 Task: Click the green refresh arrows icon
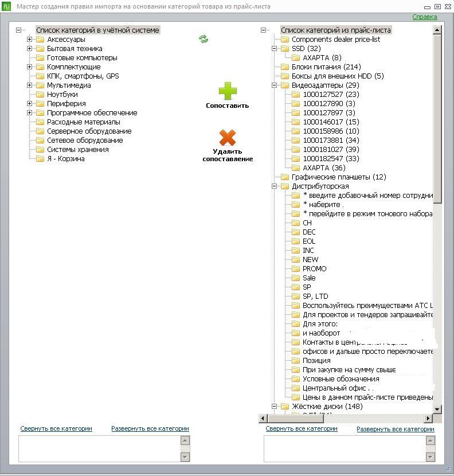click(x=203, y=39)
